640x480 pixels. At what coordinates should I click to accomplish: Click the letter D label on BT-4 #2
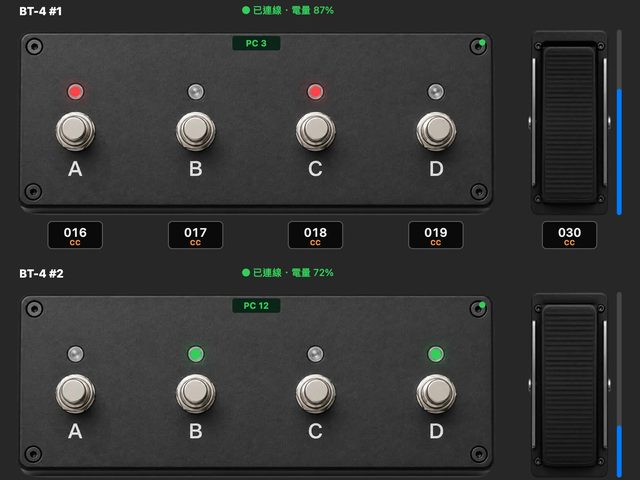[436, 431]
